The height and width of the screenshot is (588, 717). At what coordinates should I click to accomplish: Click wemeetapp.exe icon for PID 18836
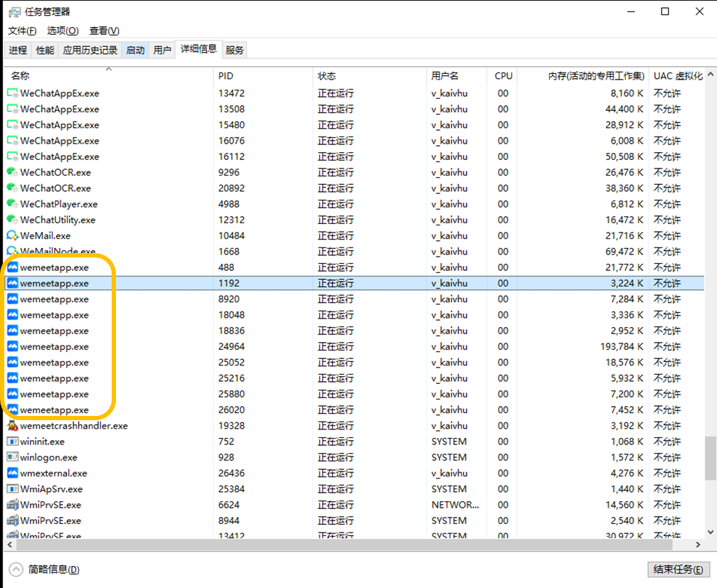[13, 331]
